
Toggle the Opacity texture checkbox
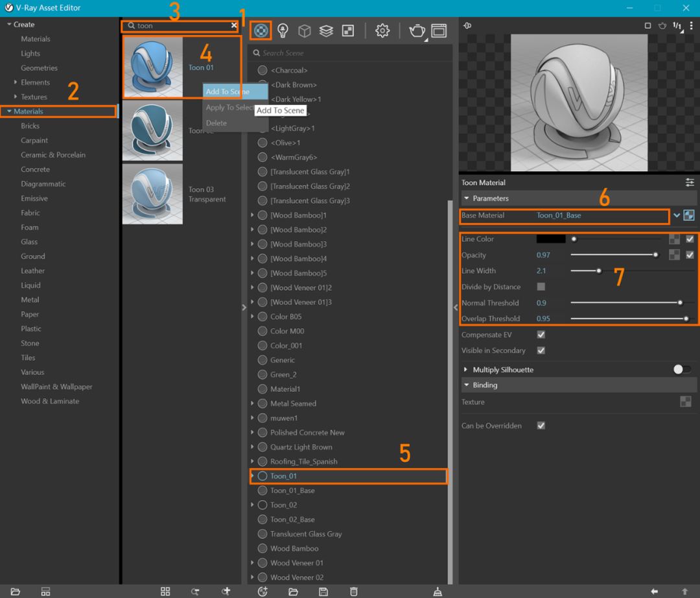click(x=690, y=254)
